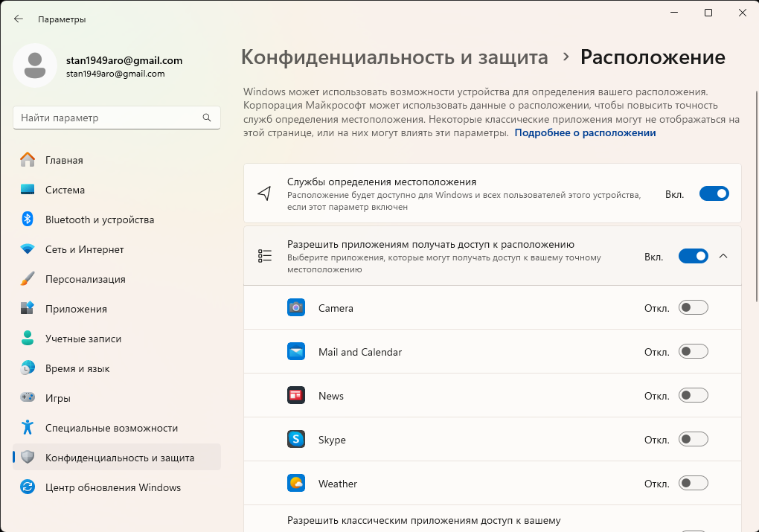The width and height of the screenshot is (759, 532).
Task: Click the Mail and Calendar app icon
Action: pyautogui.click(x=296, y=351)
